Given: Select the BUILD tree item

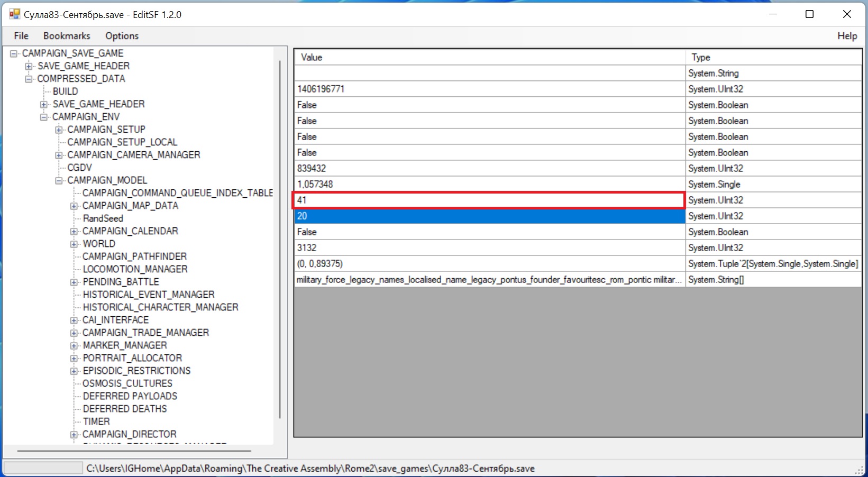Looking at the screenshot, I should 65,91.
